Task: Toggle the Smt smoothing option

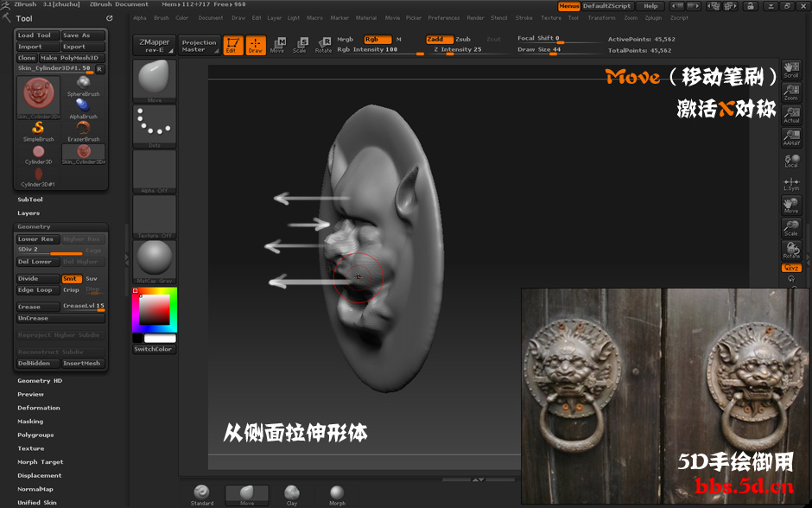Action: coord(72,278)
